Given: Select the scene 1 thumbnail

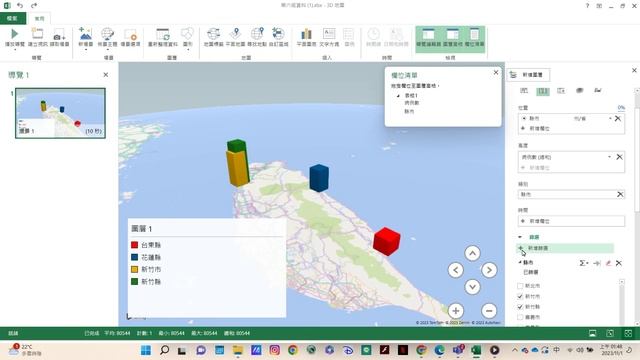Looking at the screenshot, I should (60, 113).
